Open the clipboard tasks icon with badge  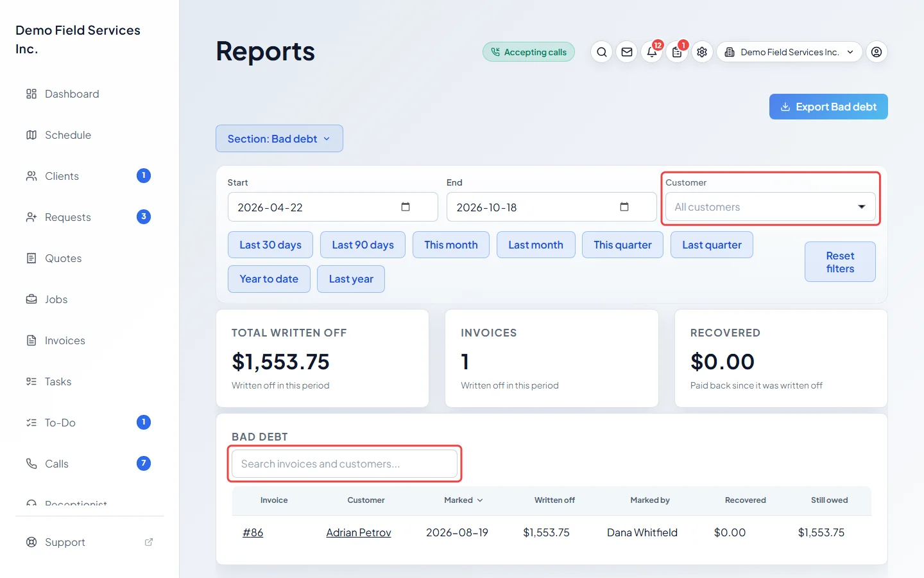pos(677,52)
